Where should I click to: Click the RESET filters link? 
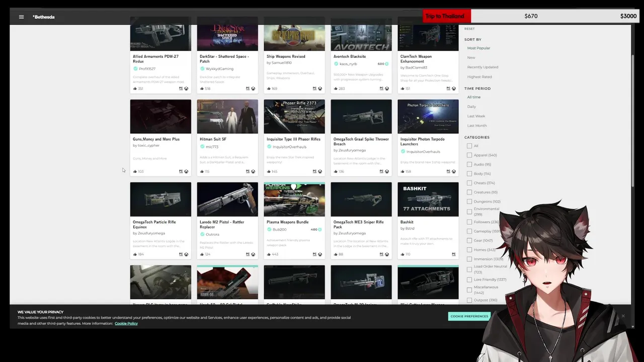pyautogui.click(x=469, y=29)
